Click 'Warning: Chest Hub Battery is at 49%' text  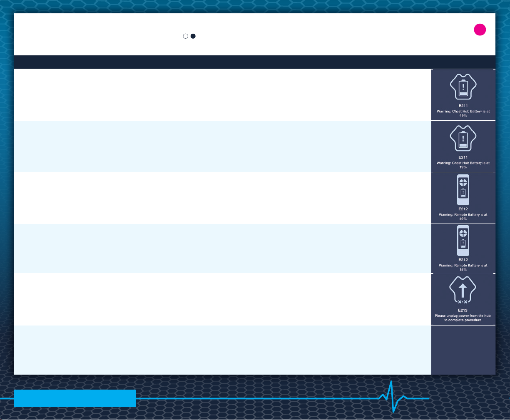coord(463,113)
